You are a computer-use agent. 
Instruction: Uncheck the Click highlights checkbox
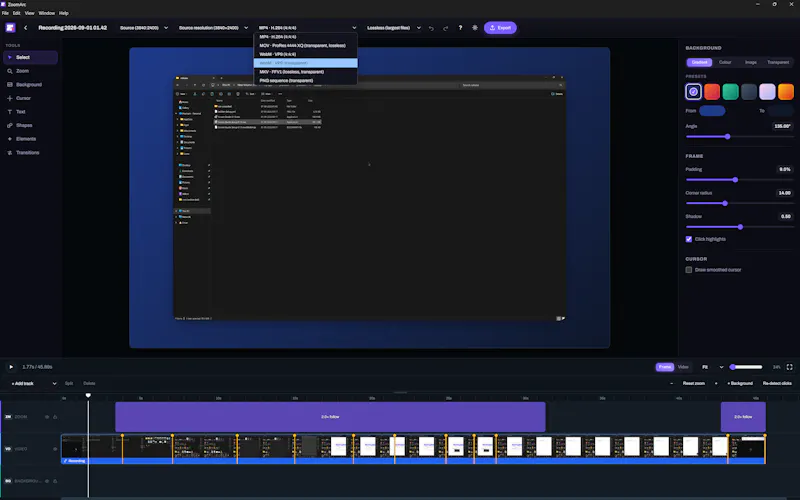[x=689, y=239]
